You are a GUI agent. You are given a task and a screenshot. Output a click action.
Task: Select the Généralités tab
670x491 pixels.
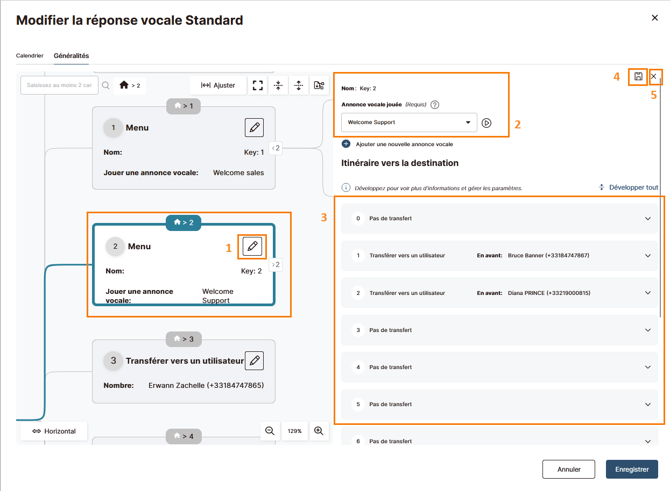[71, 56]
